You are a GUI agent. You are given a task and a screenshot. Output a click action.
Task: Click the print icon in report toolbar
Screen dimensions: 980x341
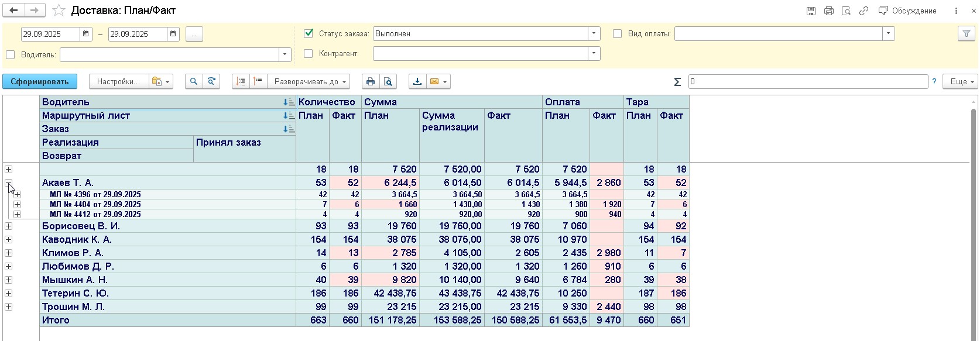pos(370,82)
